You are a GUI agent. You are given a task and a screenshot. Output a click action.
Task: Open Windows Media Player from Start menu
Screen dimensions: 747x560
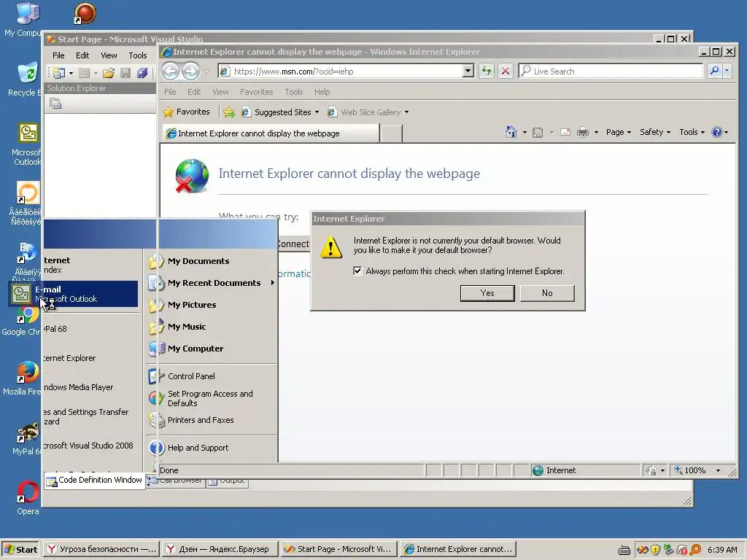(79, 387)
